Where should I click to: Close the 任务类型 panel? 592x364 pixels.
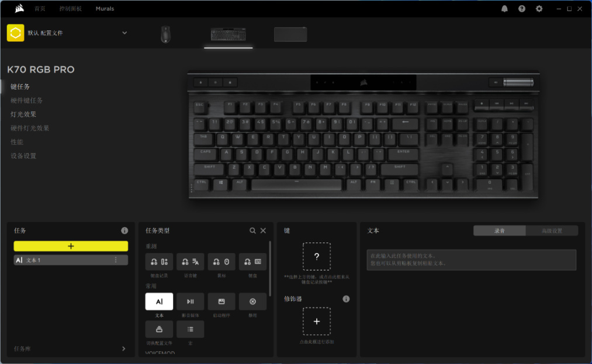pos(263,230)
